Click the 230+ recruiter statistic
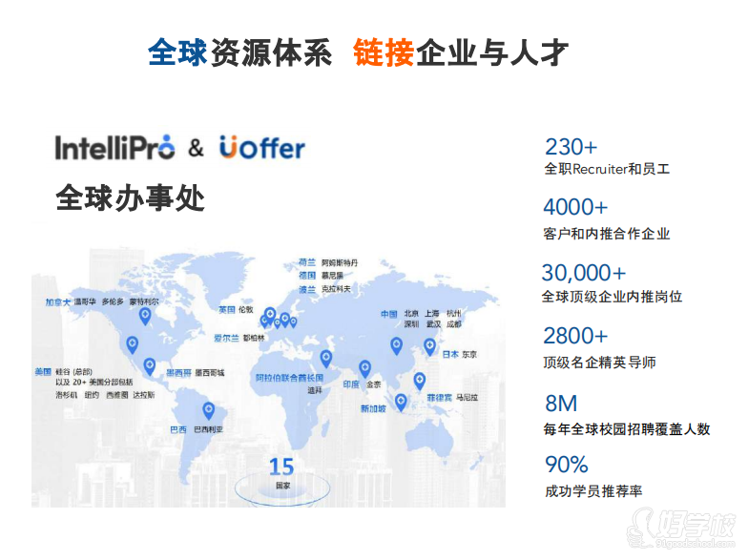Screen dimensions: 748x560 coord(571,147)
